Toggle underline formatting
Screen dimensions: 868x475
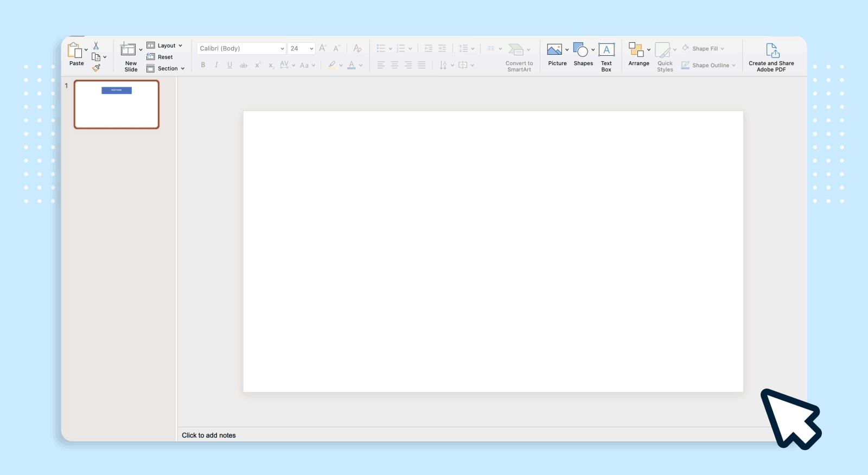point(229,65)
